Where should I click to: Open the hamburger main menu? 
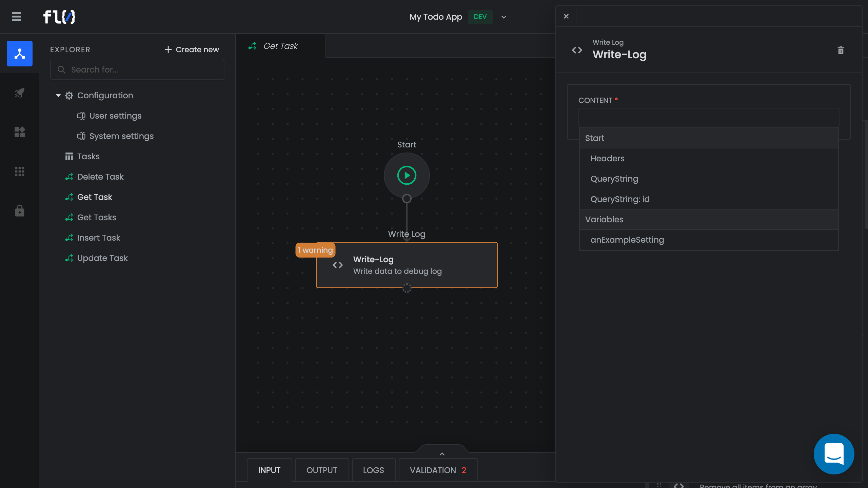click(x=16, y=17)
